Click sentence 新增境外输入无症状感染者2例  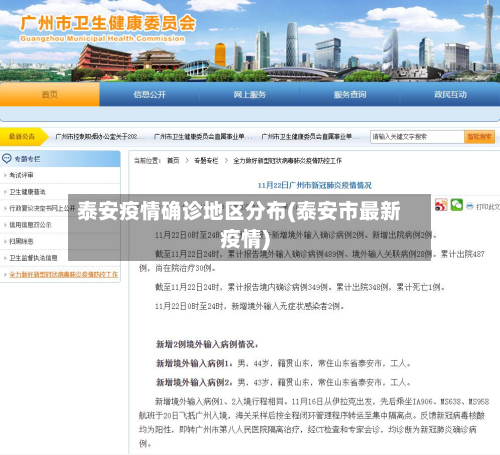[288, 306]
